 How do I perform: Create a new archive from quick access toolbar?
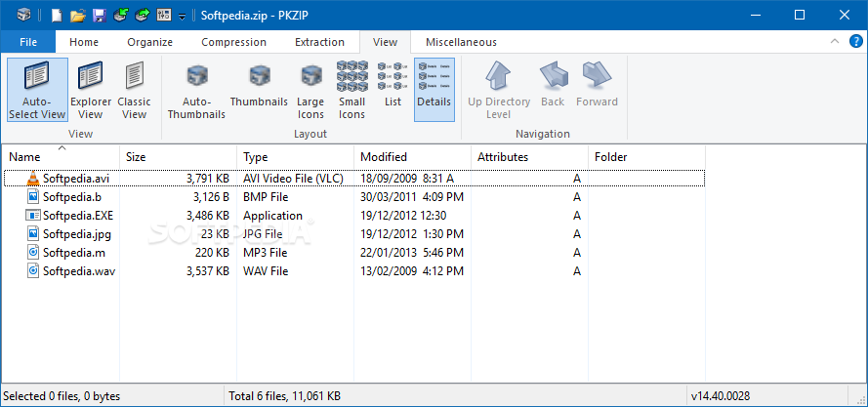point(57,15)
